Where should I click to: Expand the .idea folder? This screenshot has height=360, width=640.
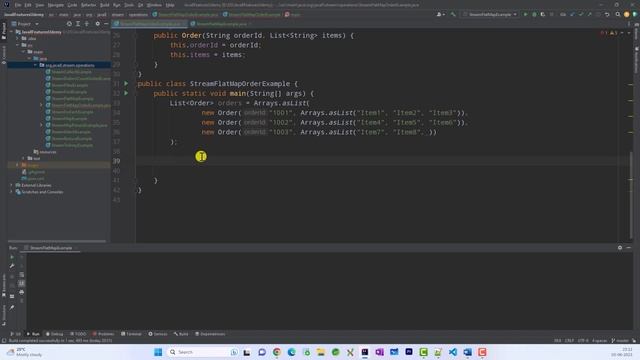click(x=18, y=38)
